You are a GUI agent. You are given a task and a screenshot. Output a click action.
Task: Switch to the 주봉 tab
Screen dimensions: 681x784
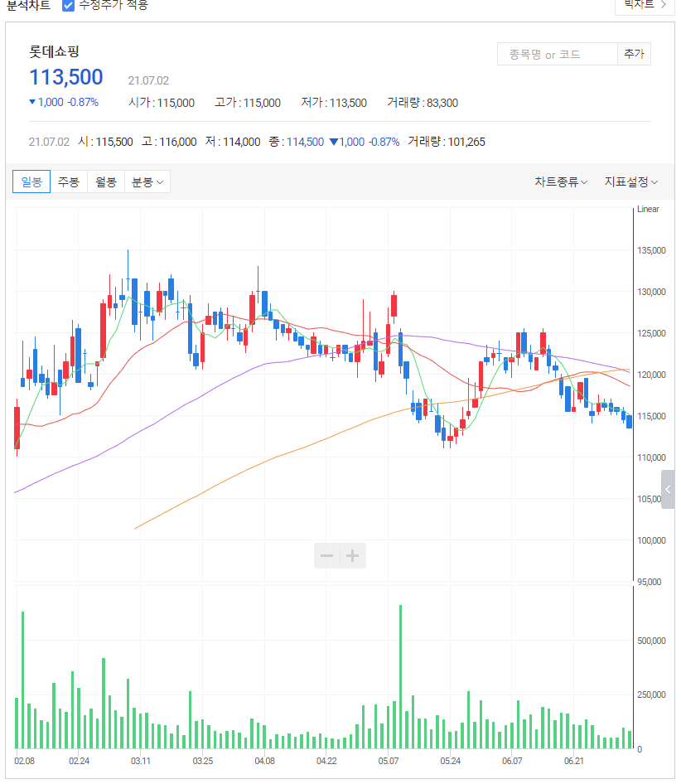coord(69,181)
